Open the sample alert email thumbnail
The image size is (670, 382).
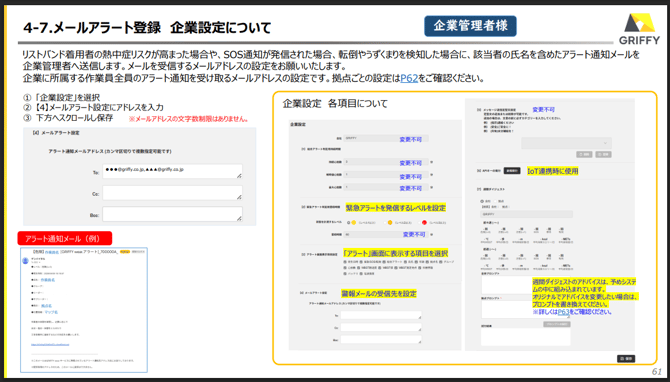point(84,310)
